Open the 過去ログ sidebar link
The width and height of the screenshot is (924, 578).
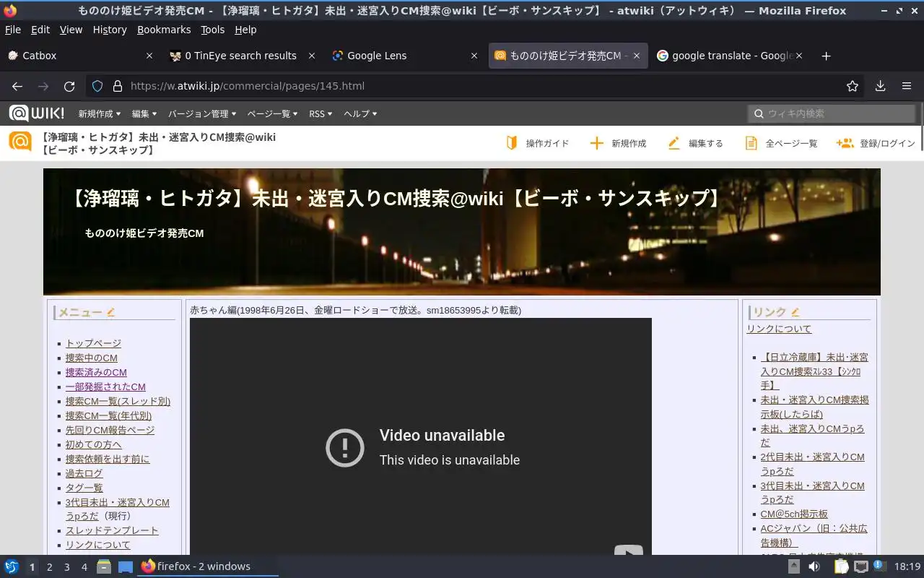(84, 473)
